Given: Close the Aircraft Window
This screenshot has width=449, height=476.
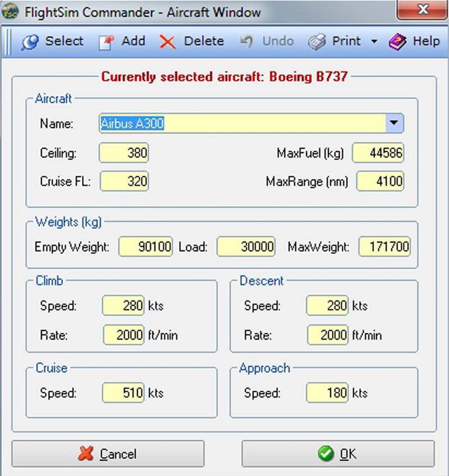Looking at the screenshot, I should click(423, 10).
